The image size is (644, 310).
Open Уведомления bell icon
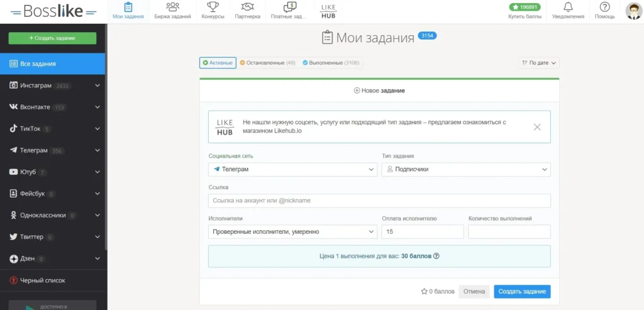568,7
